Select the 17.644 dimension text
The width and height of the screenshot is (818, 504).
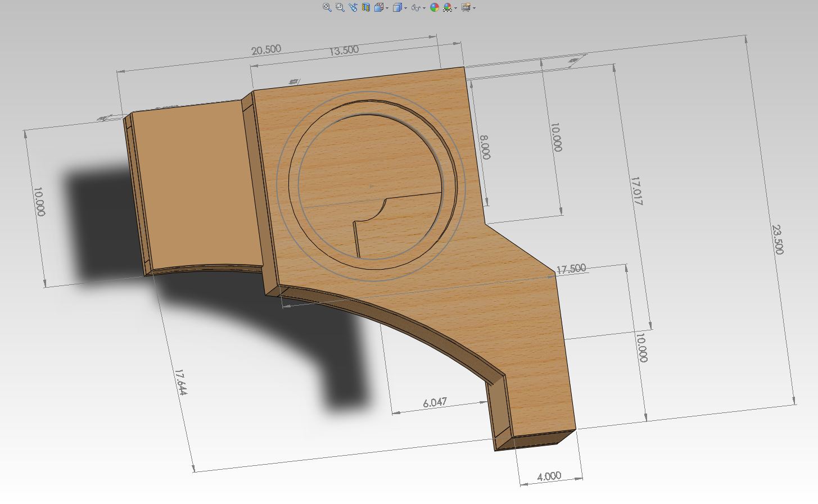tap(180, 382)
